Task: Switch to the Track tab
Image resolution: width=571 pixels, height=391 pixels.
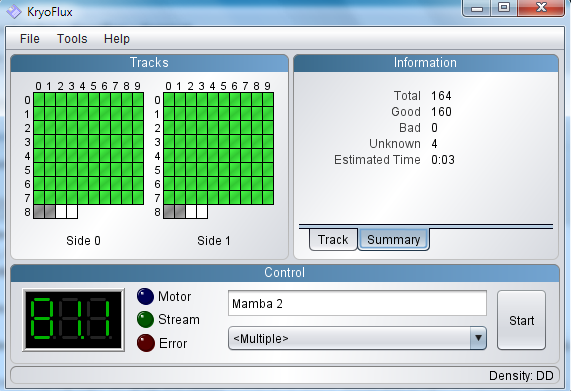Action: [333, 240]
